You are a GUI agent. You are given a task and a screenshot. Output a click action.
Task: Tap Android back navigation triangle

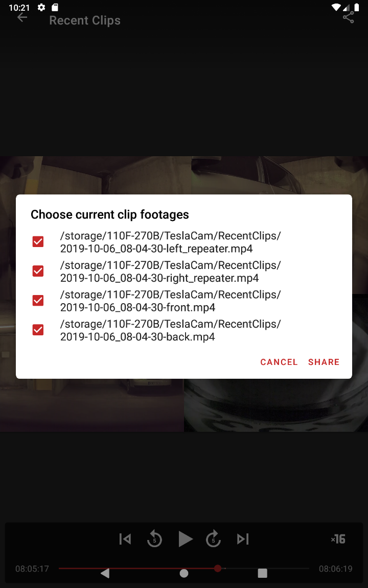pyautogui.click(x=105, y=573)
